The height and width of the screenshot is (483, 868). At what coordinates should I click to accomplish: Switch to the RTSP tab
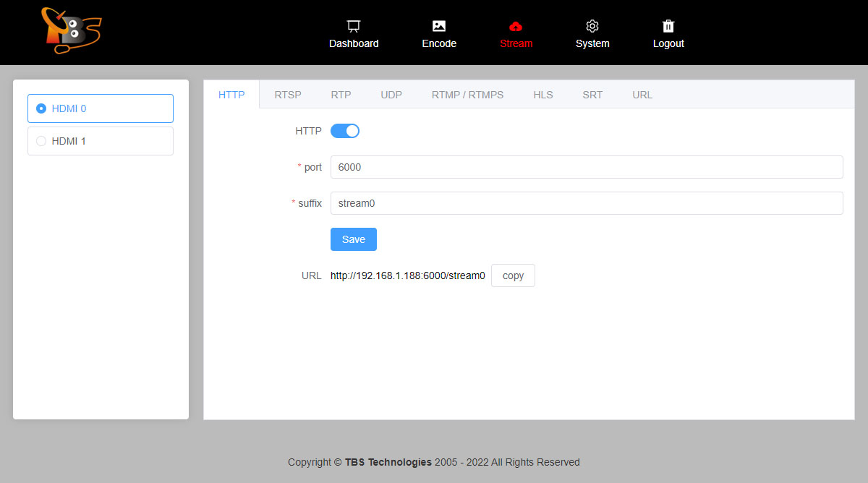coord(288,95)
